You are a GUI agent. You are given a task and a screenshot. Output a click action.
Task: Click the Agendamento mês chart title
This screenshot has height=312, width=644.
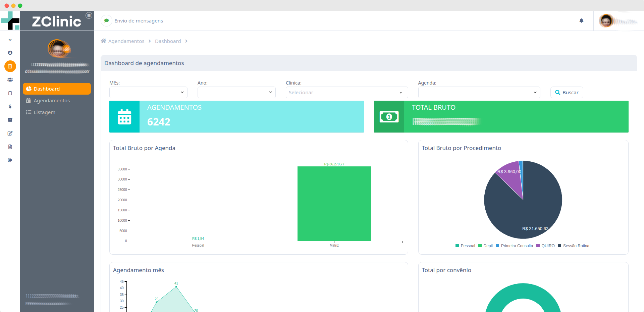(x=139, y=270)
